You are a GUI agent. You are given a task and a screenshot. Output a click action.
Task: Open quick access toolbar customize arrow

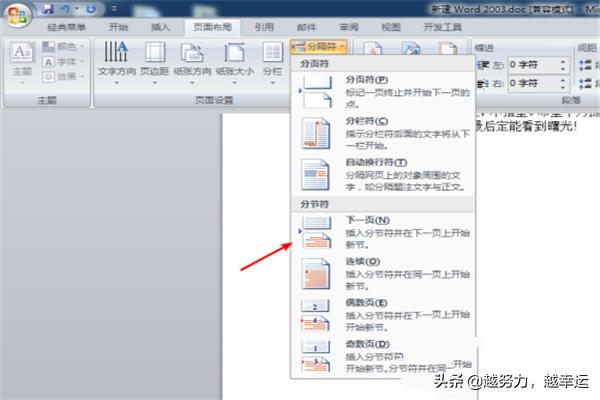[114, 8]
